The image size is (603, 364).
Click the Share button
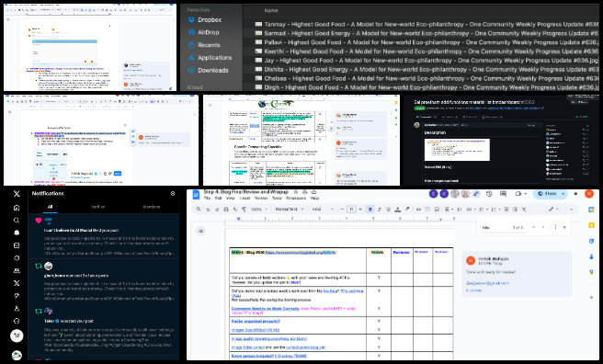(547, 194)
